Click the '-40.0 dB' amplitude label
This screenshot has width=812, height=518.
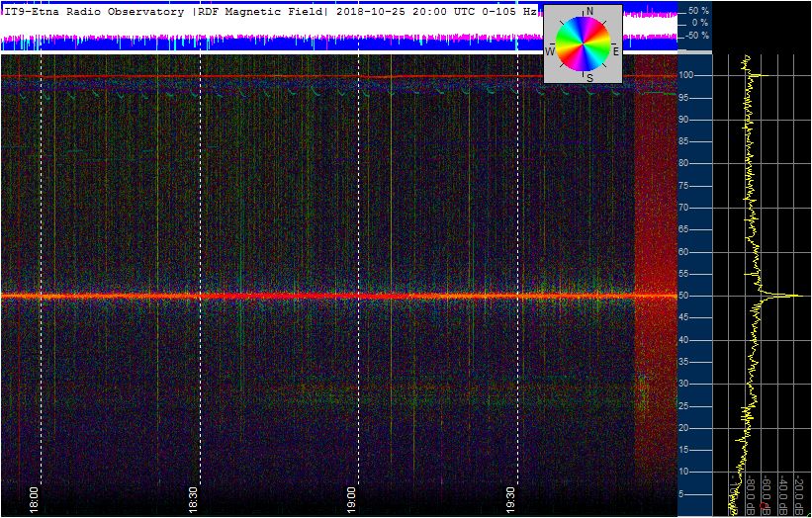point(783,494)
